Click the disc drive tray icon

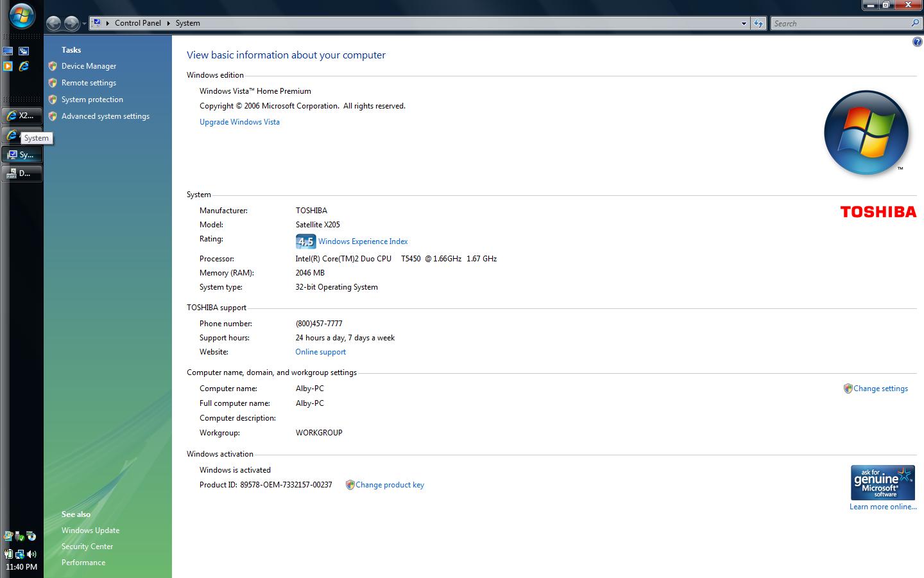(x=31, y=536)
